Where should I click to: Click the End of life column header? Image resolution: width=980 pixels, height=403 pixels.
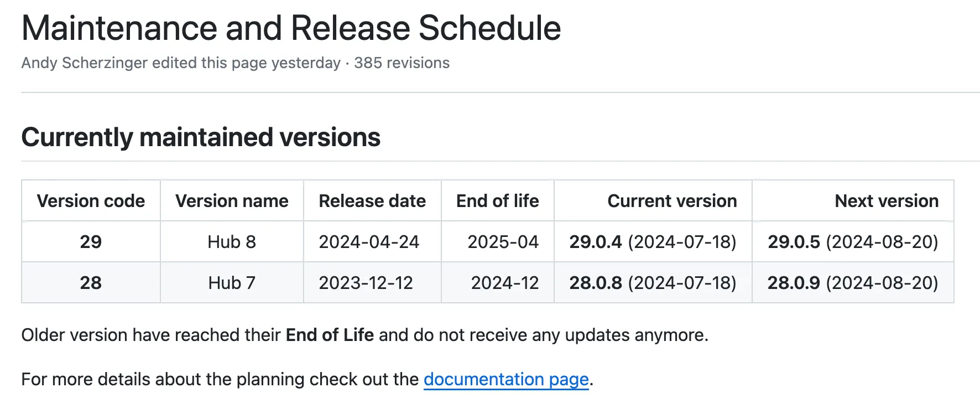point(497,201)
